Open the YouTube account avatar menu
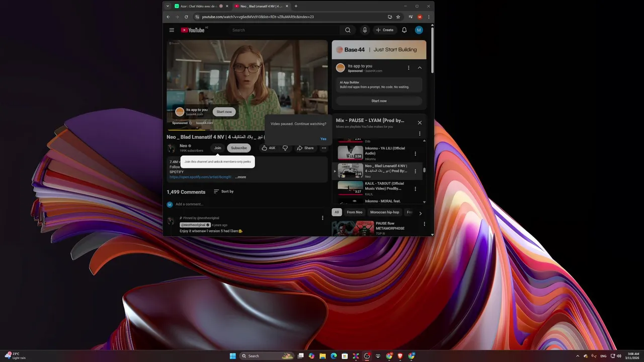Image resolution: width=644 pixels, height=362 pixels. [x=419, y=30]
